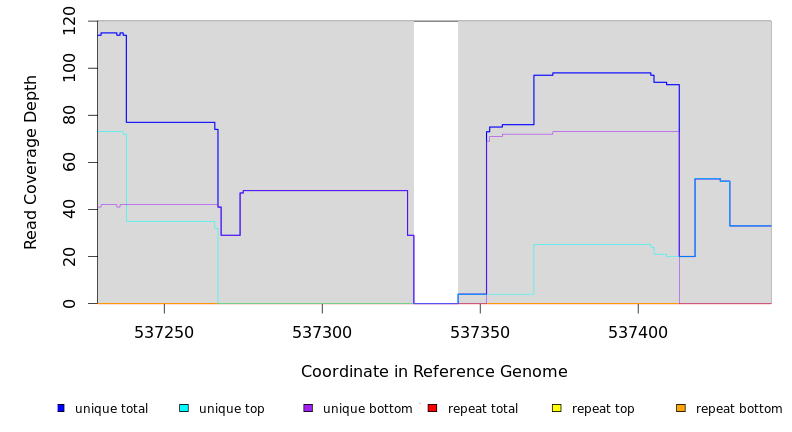
Task: Click the 537300 x-axis tick label
Action: point(322,331)
